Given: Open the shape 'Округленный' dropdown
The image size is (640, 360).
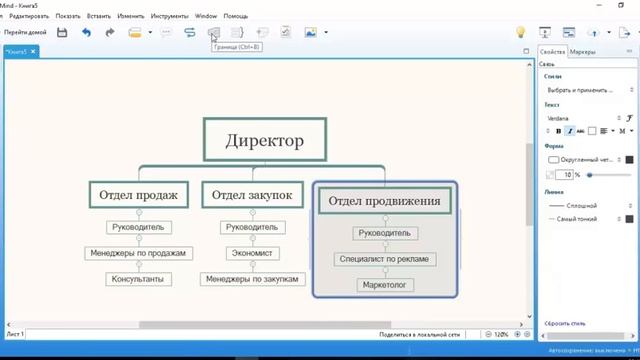Looking at the screenshot, I should tap(584, 160).
